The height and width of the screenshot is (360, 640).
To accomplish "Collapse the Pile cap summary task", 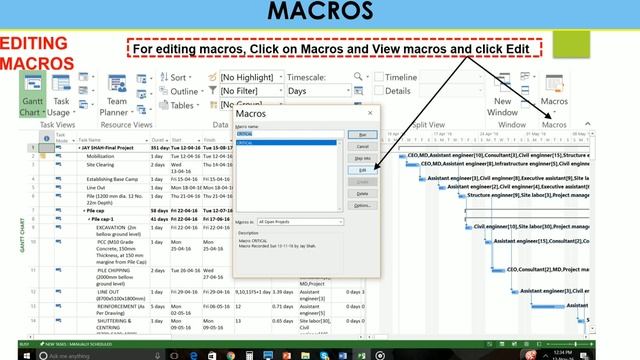I will 84,211.
